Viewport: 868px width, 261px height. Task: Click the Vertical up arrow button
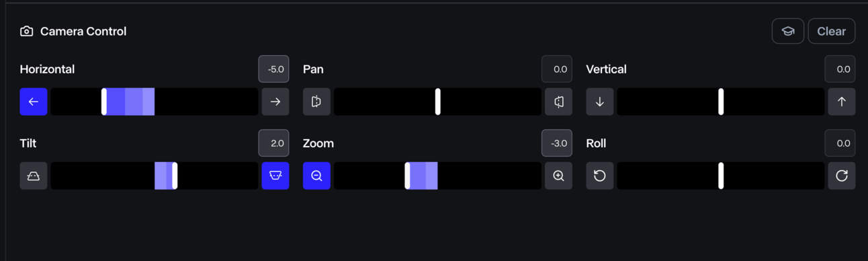pyautogui.click(x=842, y=102)
